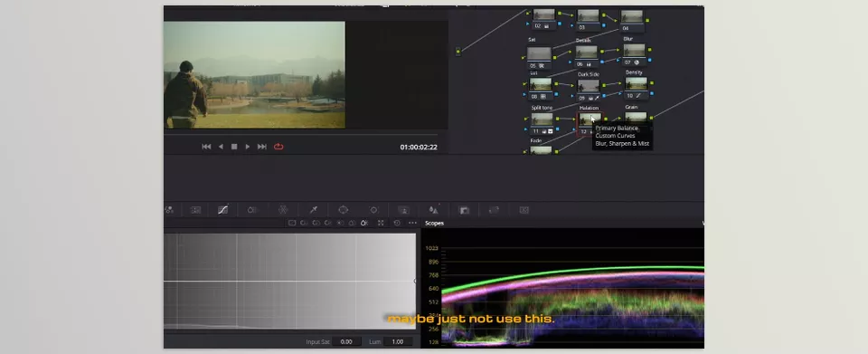Play the clip in reverse
The image size is (868, 354).
click(x=221, y=147)
